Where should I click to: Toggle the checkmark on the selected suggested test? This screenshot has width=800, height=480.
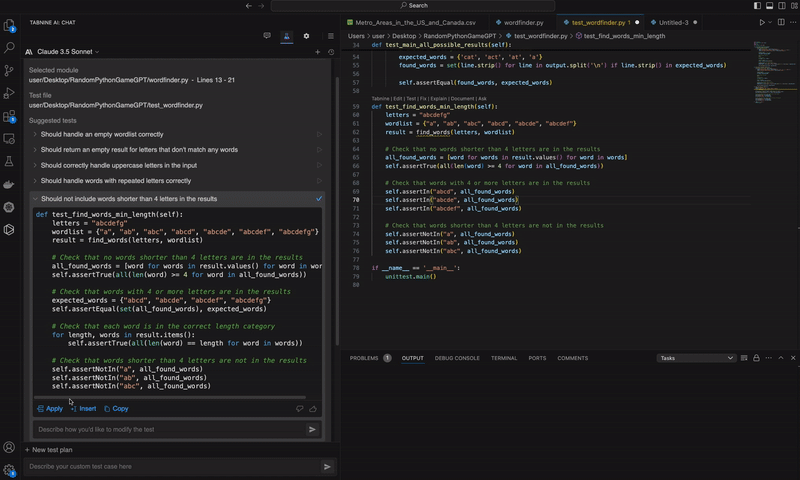(x=319, y=199)
